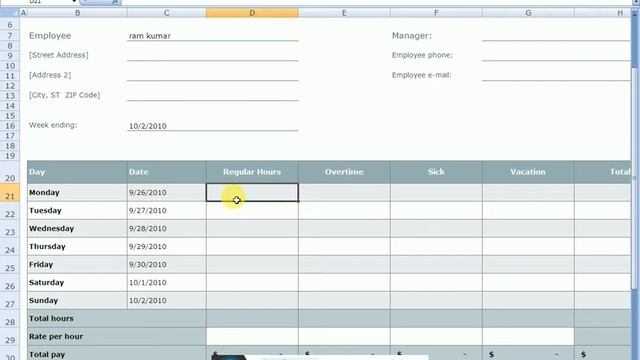
Task: Click the City, ST ZIP Code input line
Action: (213, 96)
